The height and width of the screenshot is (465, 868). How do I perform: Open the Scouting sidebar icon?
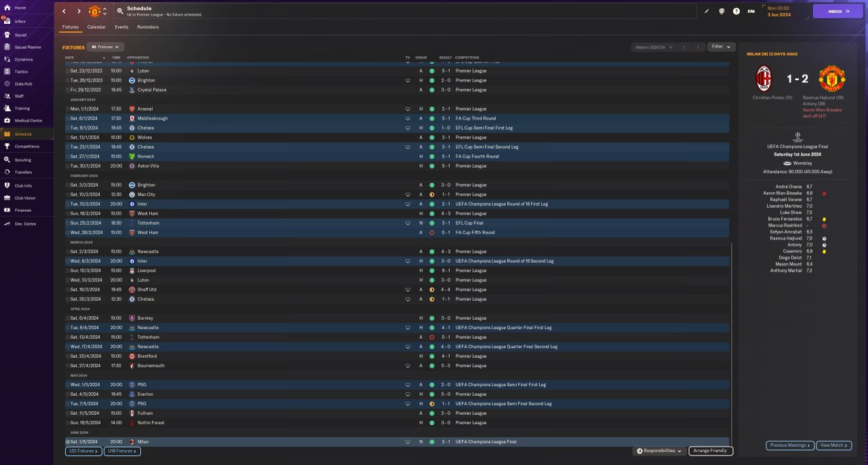coord(7,160)
